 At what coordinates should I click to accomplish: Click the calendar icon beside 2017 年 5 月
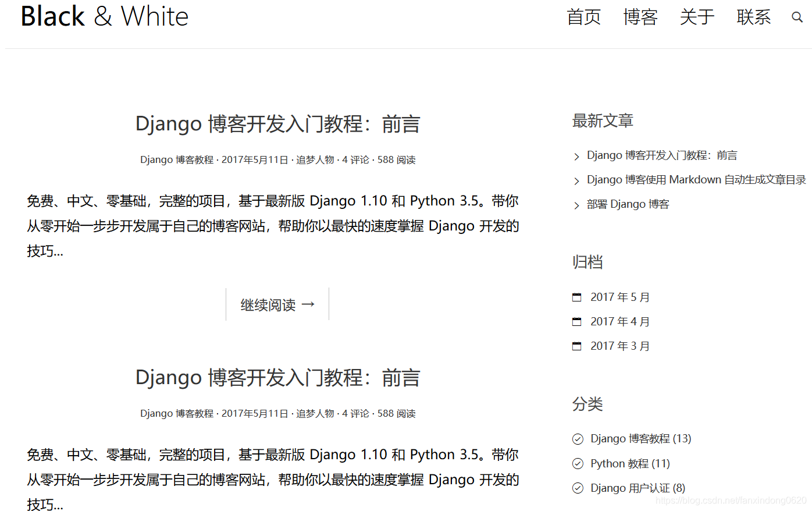click(577, 297)
